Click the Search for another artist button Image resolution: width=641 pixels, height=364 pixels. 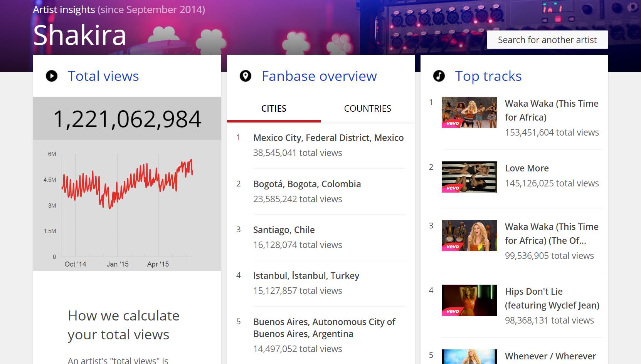(x=547, y=39)
